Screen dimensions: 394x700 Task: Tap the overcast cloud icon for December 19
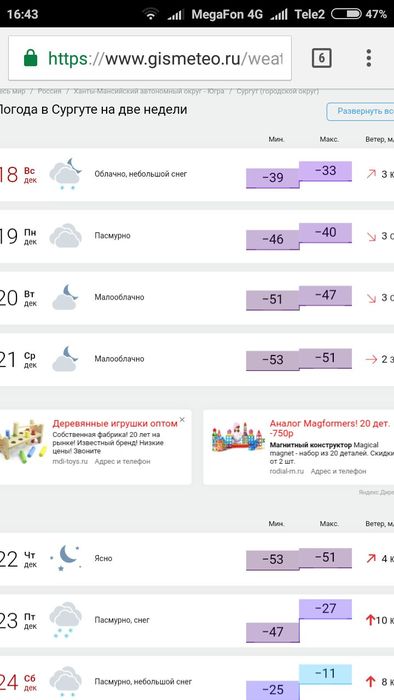click(66, 236)
